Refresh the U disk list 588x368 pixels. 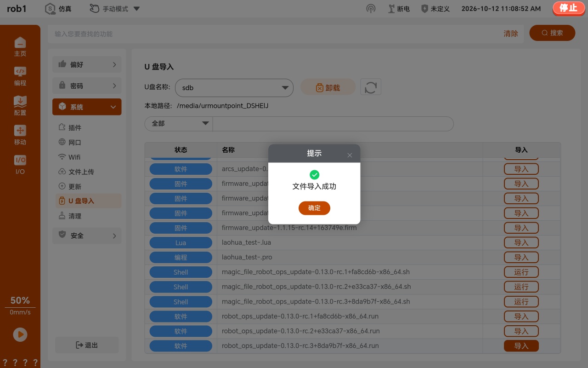click(371, 87)
